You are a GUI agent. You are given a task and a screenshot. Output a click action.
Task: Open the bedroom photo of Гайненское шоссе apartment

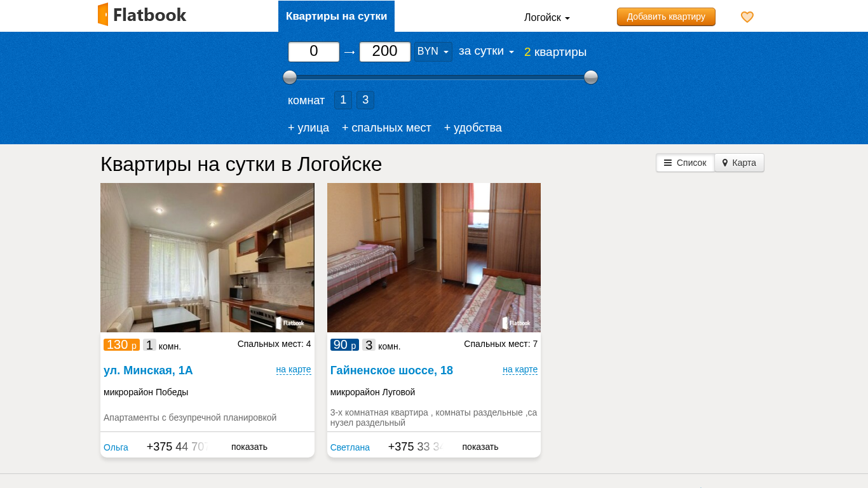(x=433, y=257)
